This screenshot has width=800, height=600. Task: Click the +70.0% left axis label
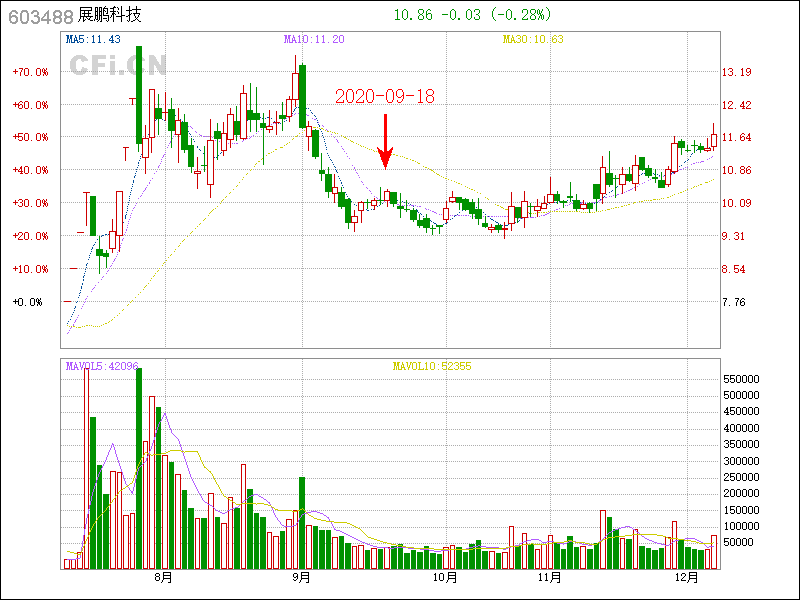(31, 72)
